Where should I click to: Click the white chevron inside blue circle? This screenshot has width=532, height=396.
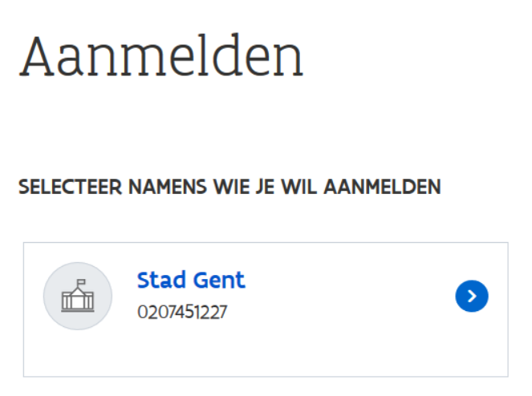[472, 296]
